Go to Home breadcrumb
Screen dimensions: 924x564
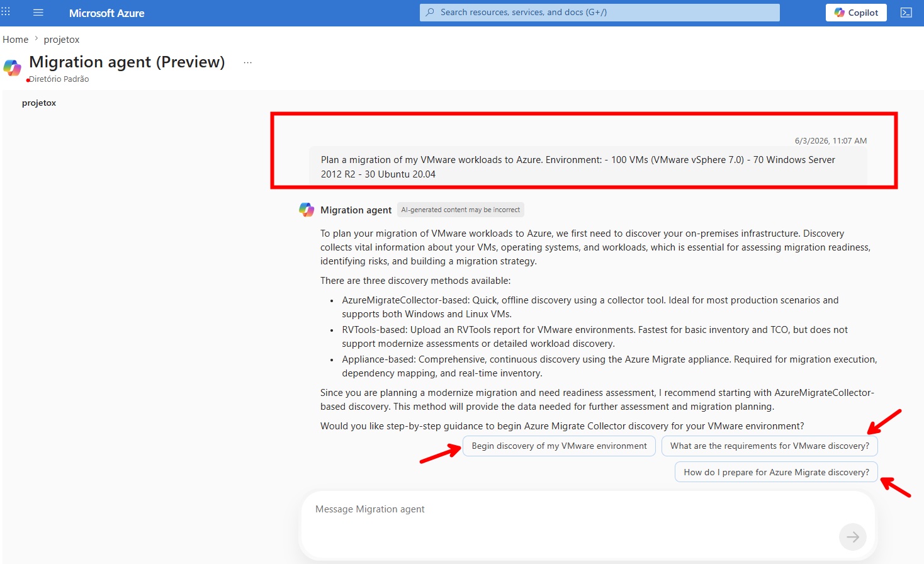click(x=16, y=40)
